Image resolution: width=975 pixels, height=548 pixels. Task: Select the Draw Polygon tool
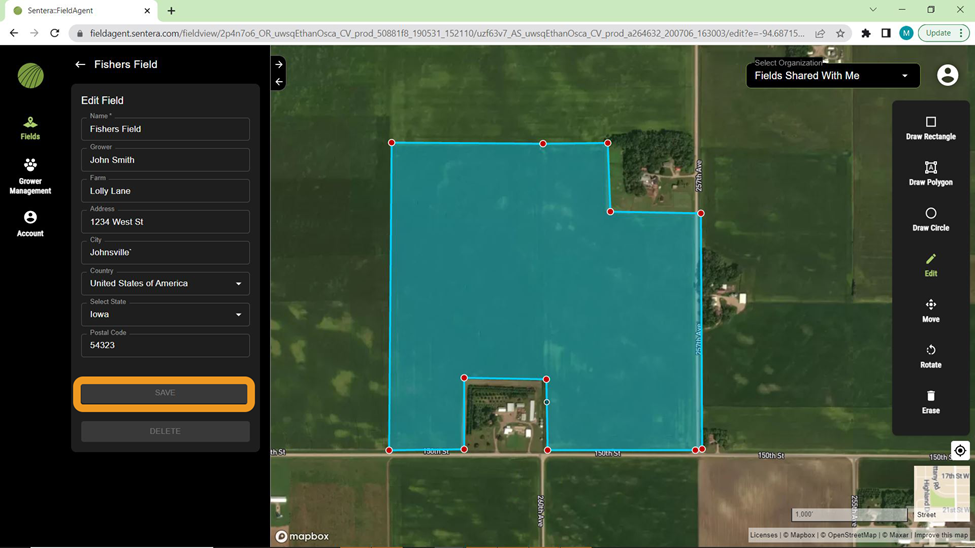(x=930, y=173)
